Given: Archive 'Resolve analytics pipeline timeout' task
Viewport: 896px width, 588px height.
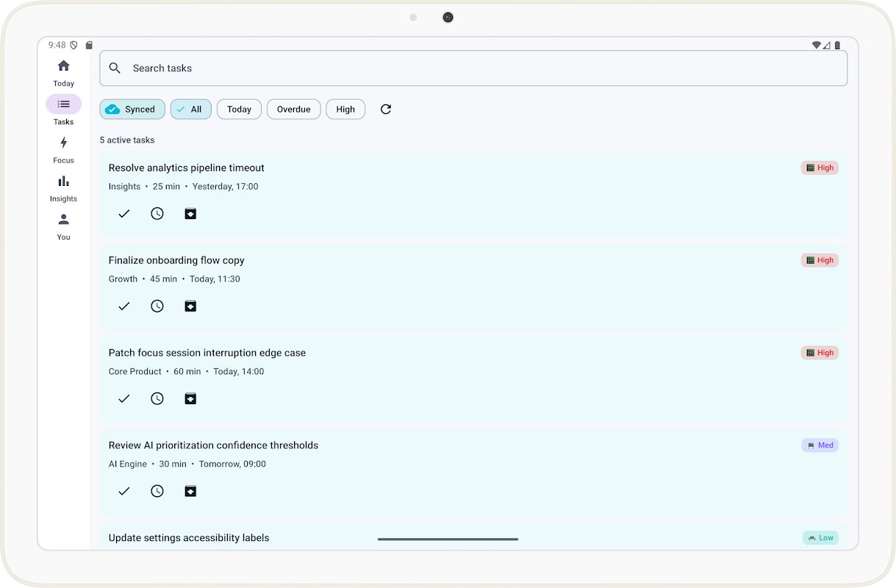Looking at the screenshot, I should point(190,214).
